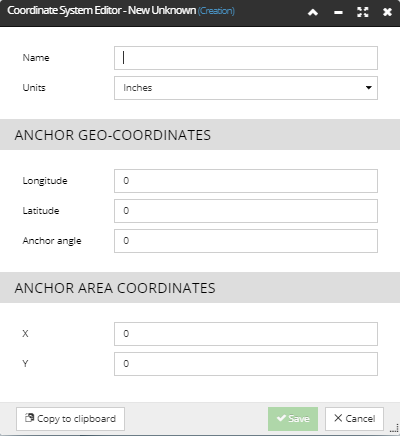Click the (Creation) label in the title

216,11
